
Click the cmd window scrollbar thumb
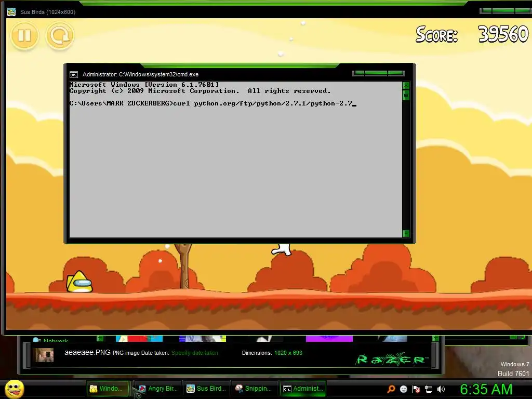(406, 96)
